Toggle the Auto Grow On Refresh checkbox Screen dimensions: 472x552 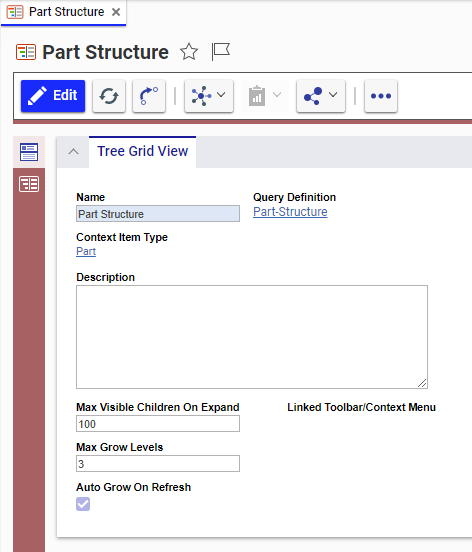coord(83,504)
